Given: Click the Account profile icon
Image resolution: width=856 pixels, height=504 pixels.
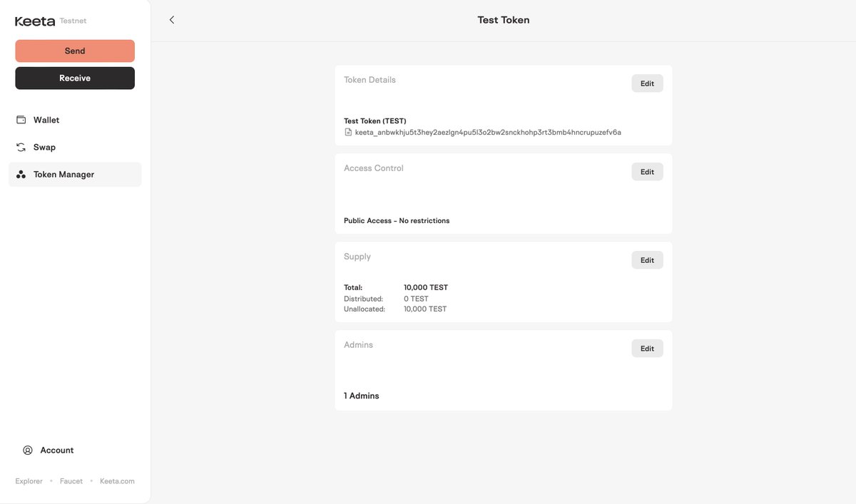Looking at the screenshot, I should [x=28, y=451].
